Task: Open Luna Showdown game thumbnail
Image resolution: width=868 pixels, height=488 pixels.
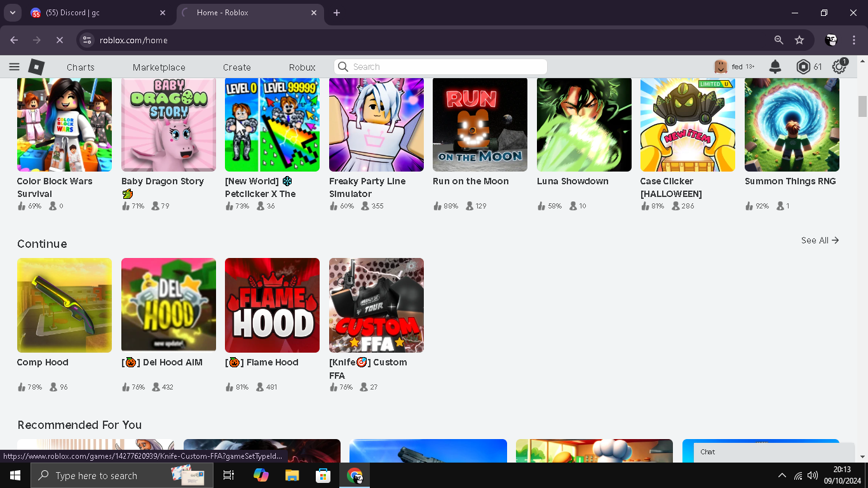Action: click(x=584, y=125)
